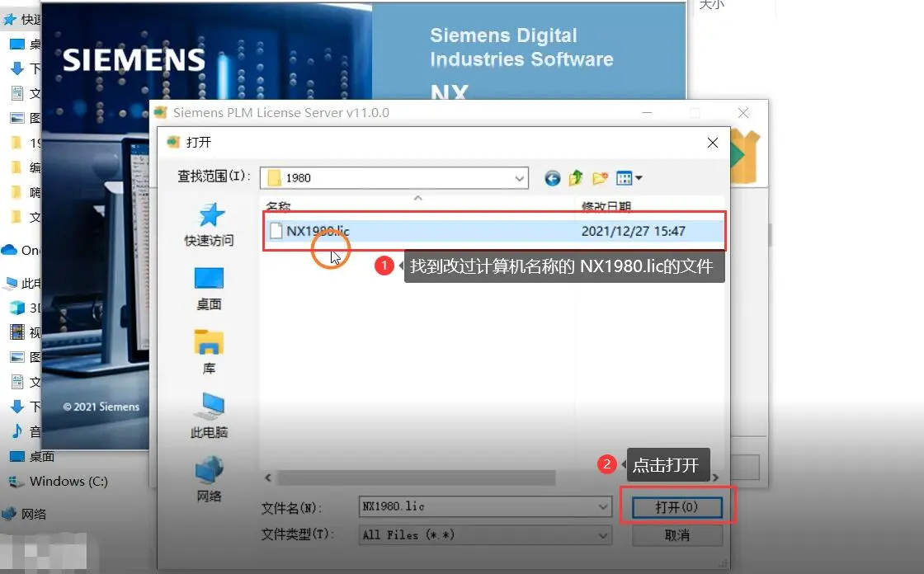Click the horizontal scrollbar right arrow

(x=716, y=478)
